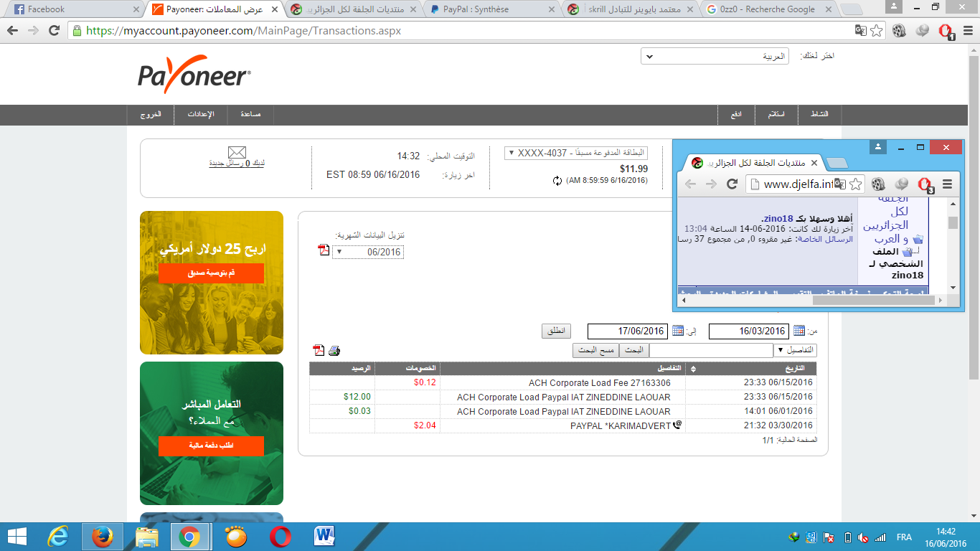Click the zino18 username link in the djelfa window
The image size is (980, 551).
(777, 219)
